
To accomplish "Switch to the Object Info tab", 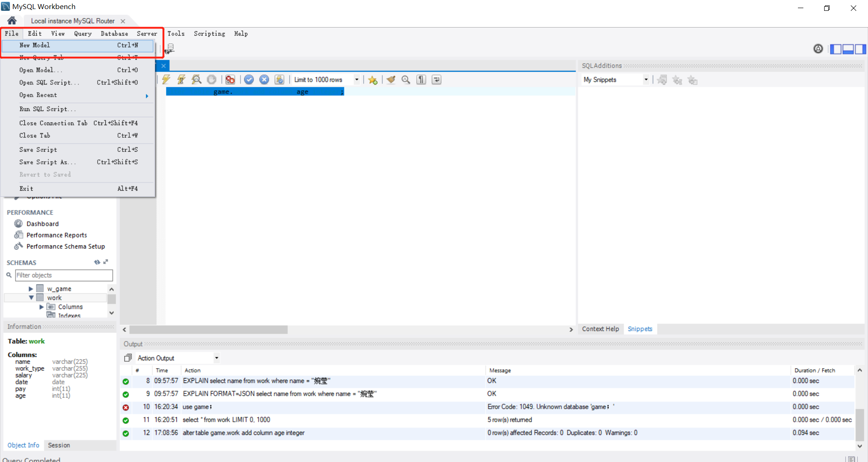I will coord(23,445).
